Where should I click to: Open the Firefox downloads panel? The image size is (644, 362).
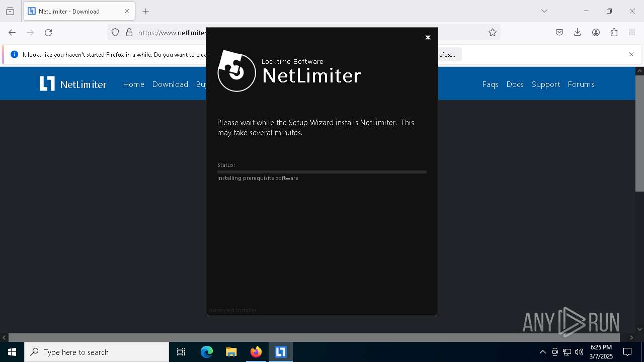(x=578, y=33)
